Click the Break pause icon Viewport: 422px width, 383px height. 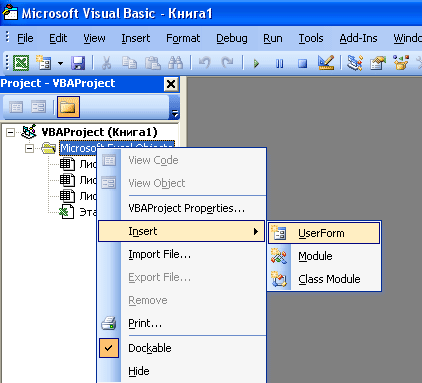click(x=279, y=63)
